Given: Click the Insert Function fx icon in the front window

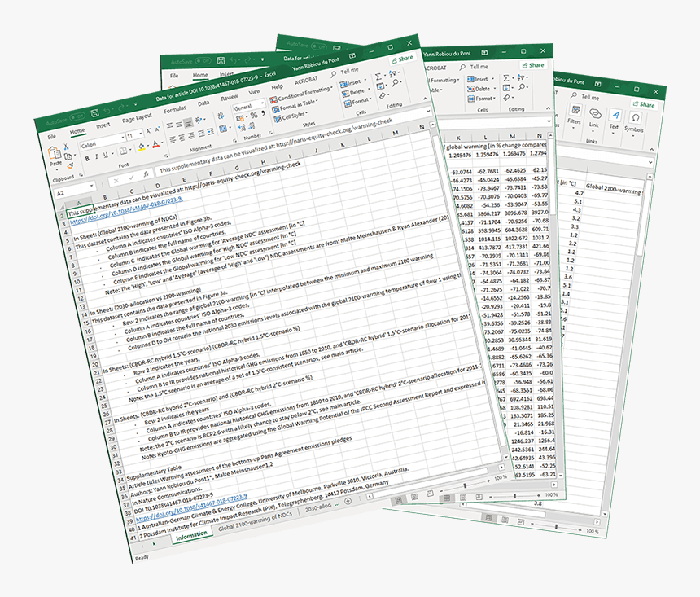Looking at the screenshot, I should click(146, 175).
